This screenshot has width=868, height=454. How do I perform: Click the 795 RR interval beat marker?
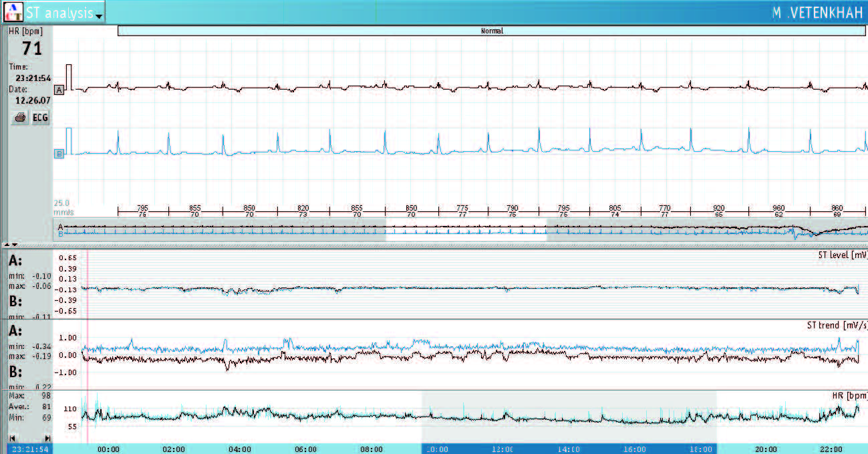[x=142, y=211]
